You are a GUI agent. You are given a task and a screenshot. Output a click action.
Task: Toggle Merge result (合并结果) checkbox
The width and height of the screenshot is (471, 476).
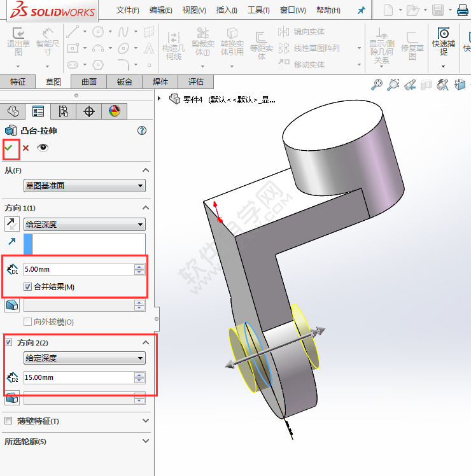coord(27,286)
